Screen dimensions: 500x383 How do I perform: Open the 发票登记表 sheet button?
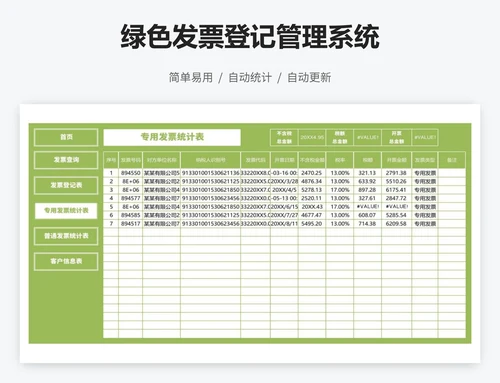[x=66, y=185]
